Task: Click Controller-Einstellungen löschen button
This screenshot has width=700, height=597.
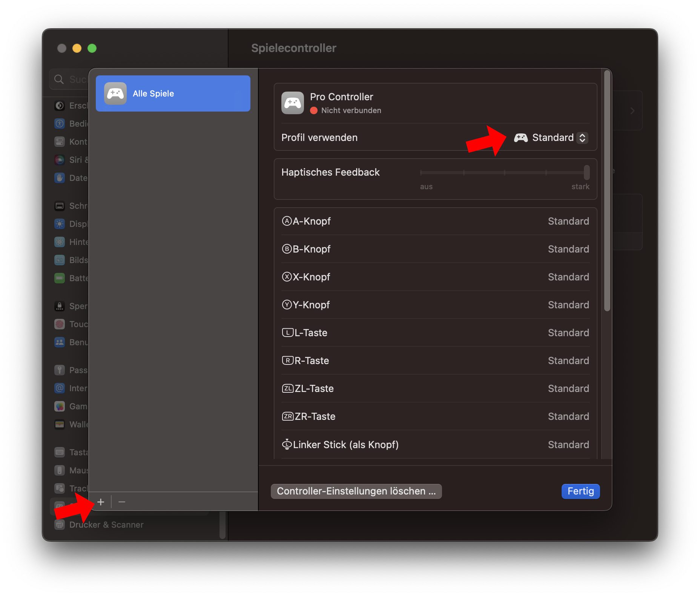Action: [356, 491]
